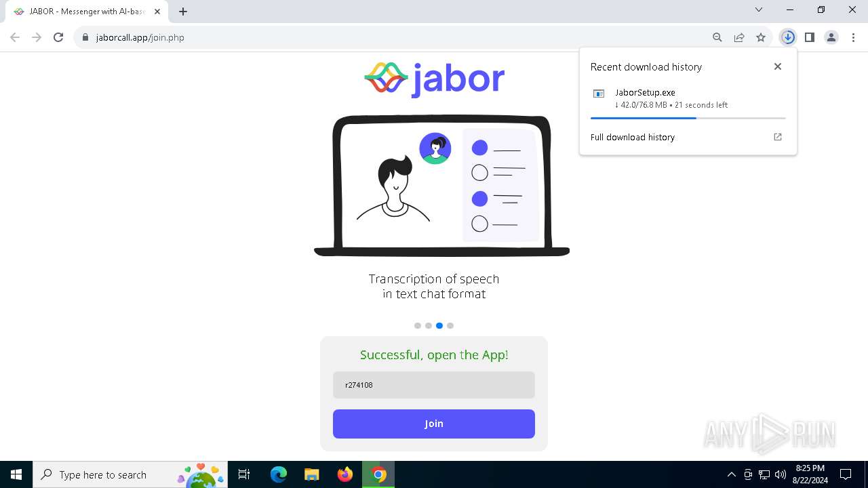Viewport: 868px width, 488px height.
Task: Open the volume control tray icon
Action: (x=780, y=474)
